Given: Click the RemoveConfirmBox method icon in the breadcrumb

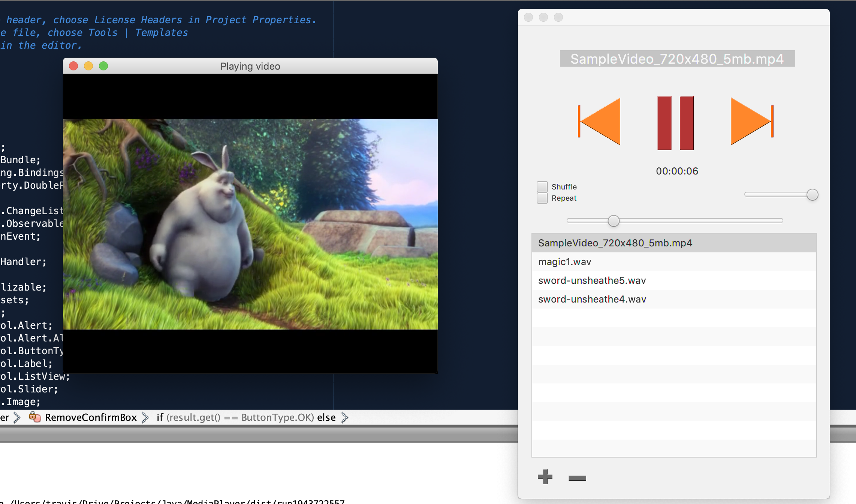Looking at the screenshot, I should click(x=35, y=417).
